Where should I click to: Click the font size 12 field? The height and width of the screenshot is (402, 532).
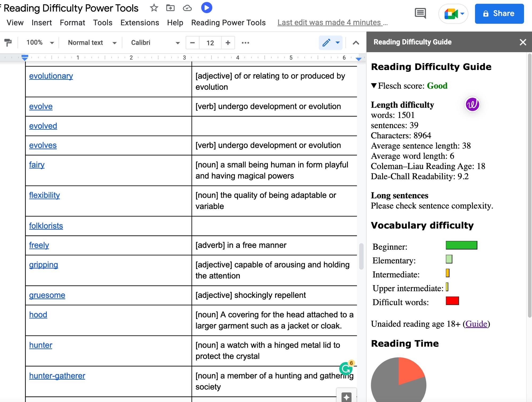[210, 43]
